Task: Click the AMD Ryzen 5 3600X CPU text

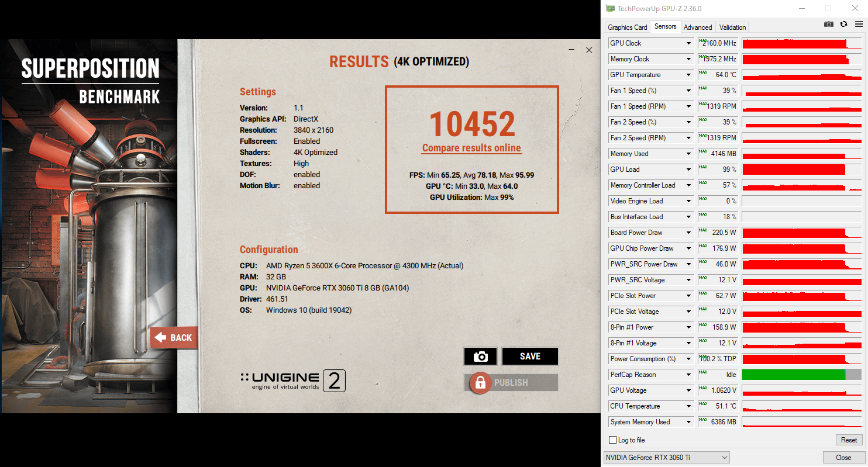Action: click(364, 266)
